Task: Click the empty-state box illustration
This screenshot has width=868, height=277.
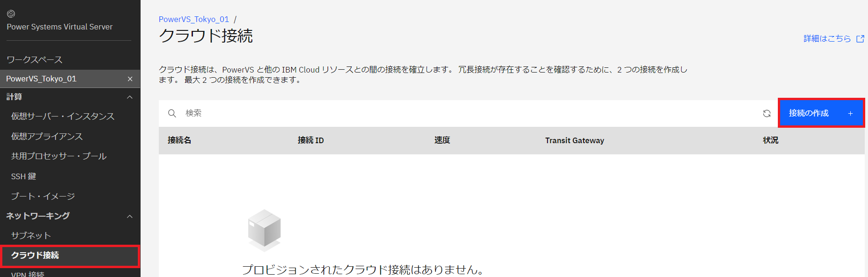Action: pyautogui.click(x=264, y=230)
